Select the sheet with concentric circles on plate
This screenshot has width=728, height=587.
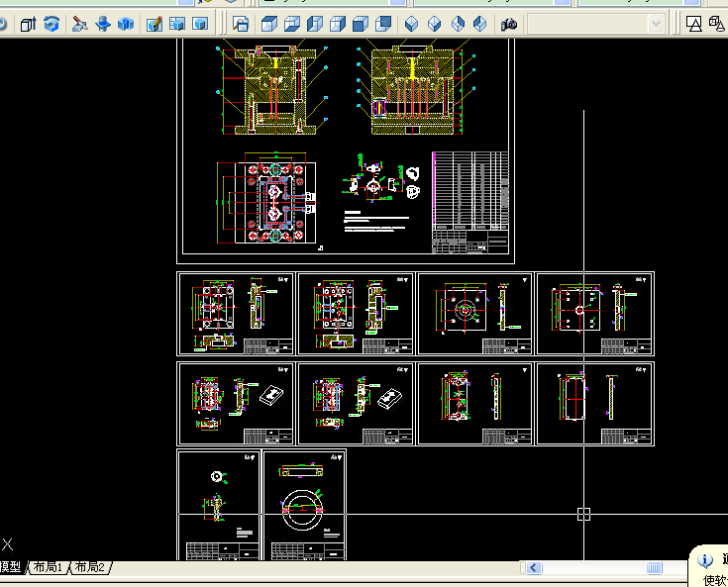click(475, 314)
